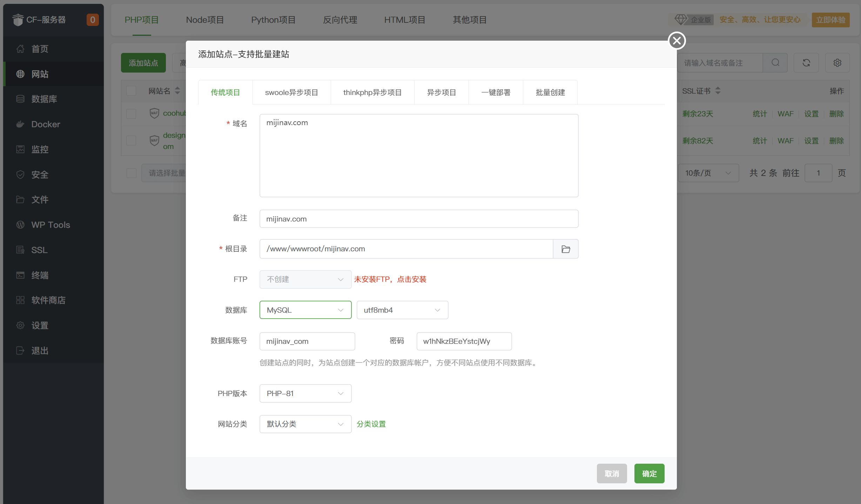Open list settings with the gear icon

coord(837,63)
